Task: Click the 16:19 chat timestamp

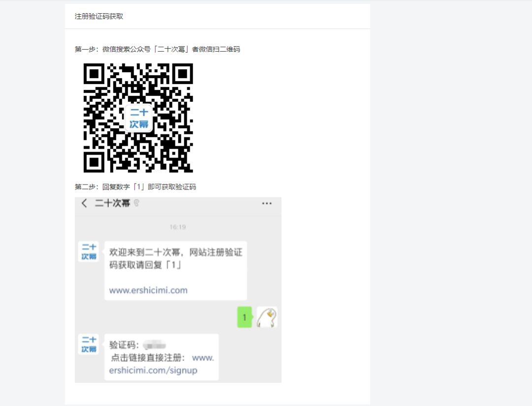Action: click(178, 227)
